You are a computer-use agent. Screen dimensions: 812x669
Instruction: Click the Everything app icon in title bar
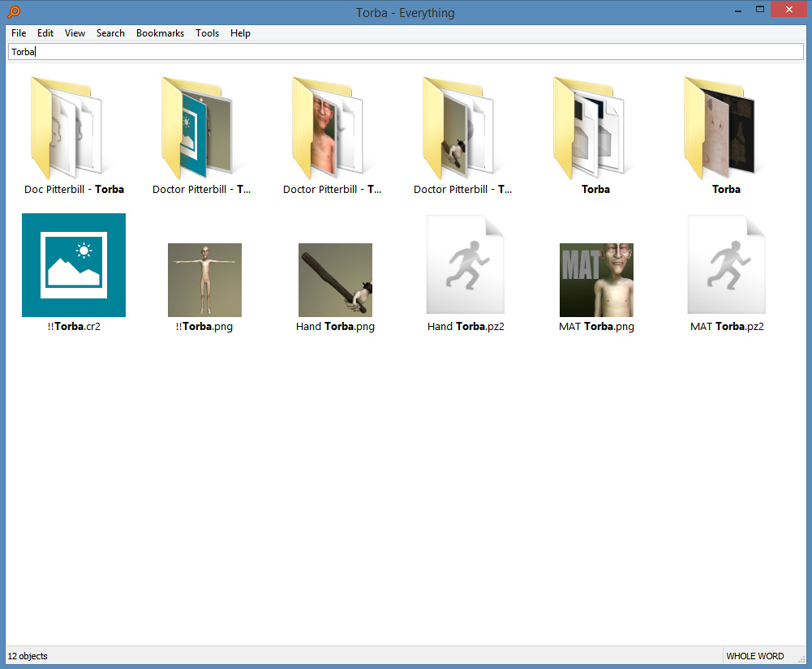14,12
